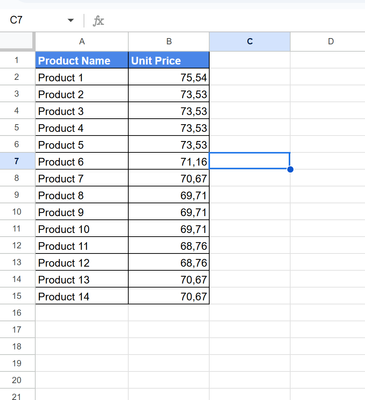Select the select-all corner box
The height and width of the screenshot is (400, 365).
[17, 41]
